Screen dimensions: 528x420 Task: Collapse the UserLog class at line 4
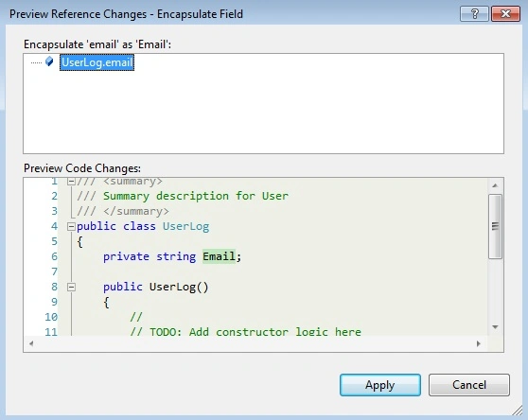coord(71,226)
